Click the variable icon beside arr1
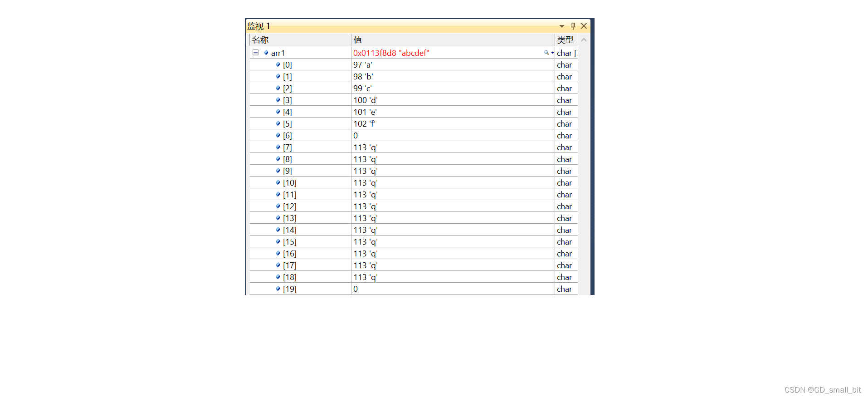Viewport: 868px width, 398px height. click(266, 53)
